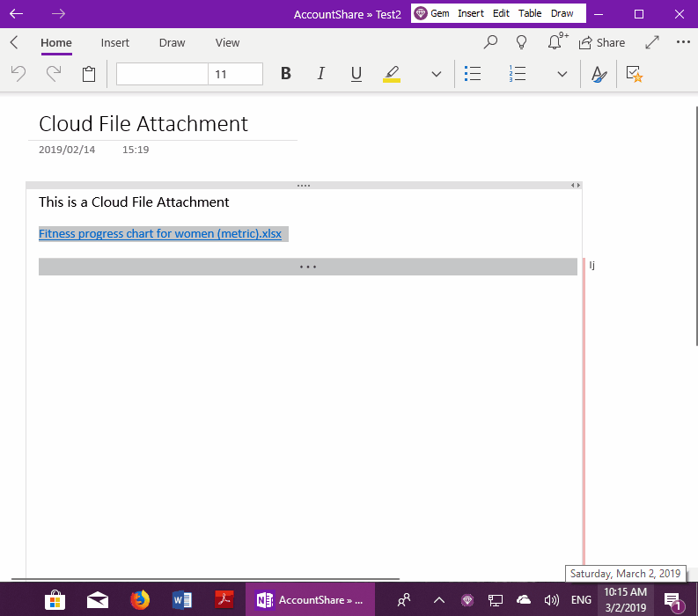Open Microsoft Store from the taskbar

tap(55, 600)
